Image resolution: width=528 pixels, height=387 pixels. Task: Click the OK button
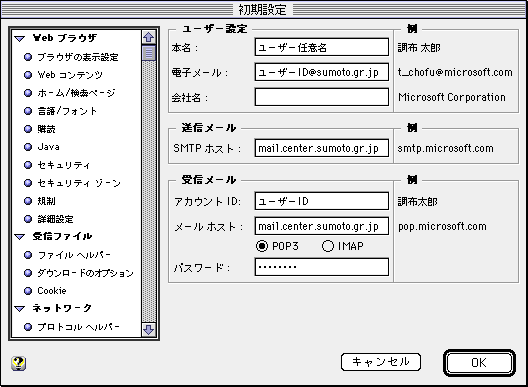pos(479,363)
